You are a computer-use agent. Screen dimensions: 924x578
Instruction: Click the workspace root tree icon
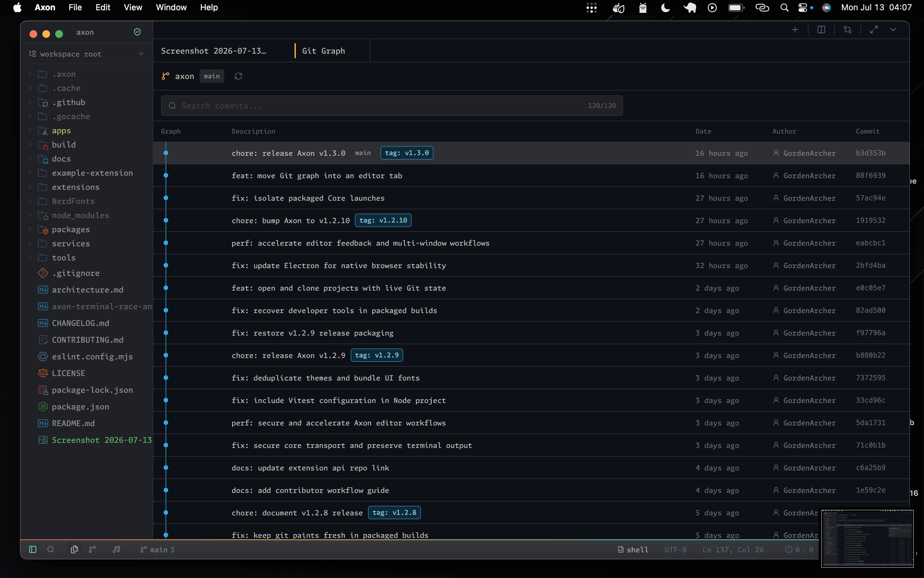[x=33, y=54]
